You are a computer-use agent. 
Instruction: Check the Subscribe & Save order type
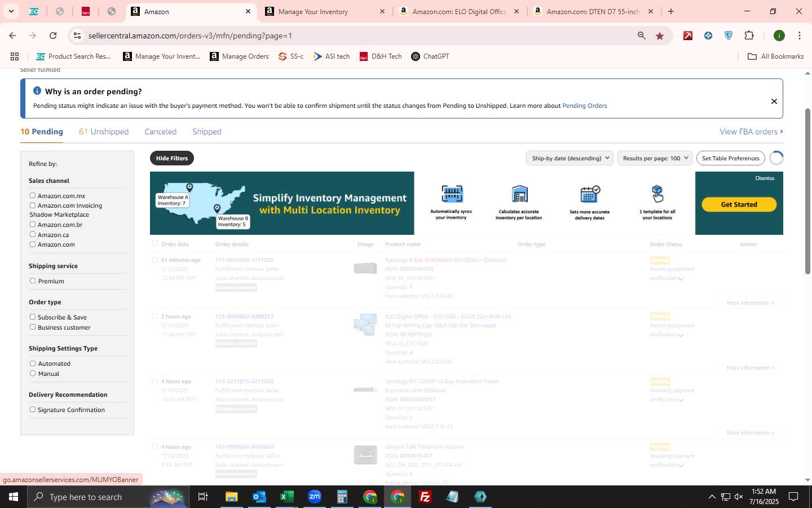[x=33, y=317]
